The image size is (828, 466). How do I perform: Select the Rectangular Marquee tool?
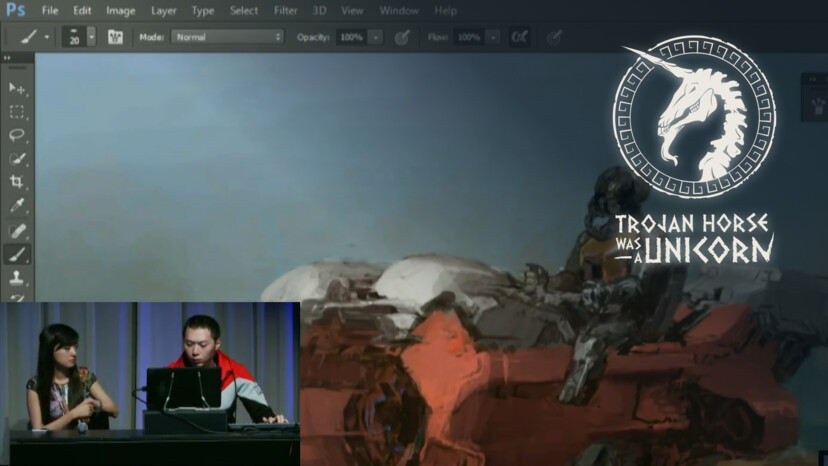pos(17,112)
